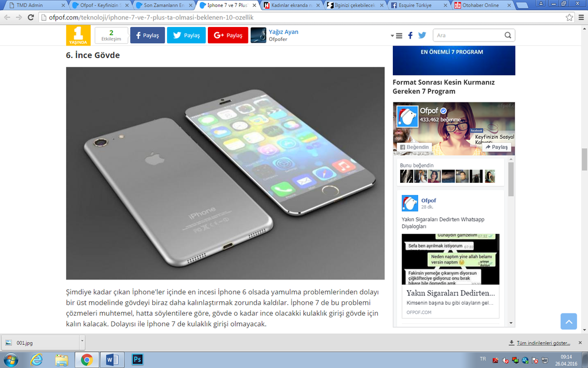Open Photoshop from the taskbar
588x368 pixels.
point(138,360)
